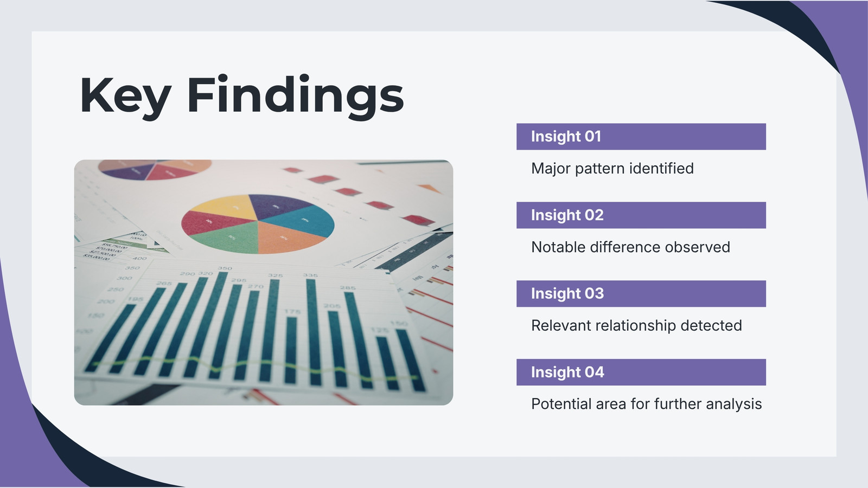This screenshot has height=488, width=868.
Task: Click the Key Findings title text
Action: point(242,97)
